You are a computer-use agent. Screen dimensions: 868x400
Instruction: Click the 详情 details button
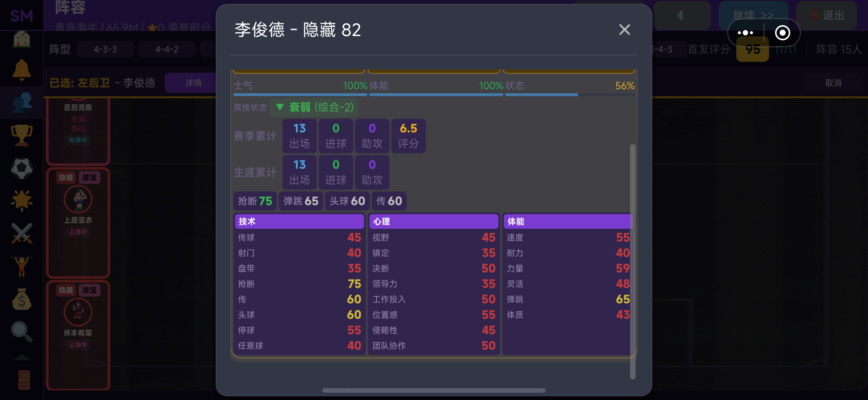tap(193, 83)
